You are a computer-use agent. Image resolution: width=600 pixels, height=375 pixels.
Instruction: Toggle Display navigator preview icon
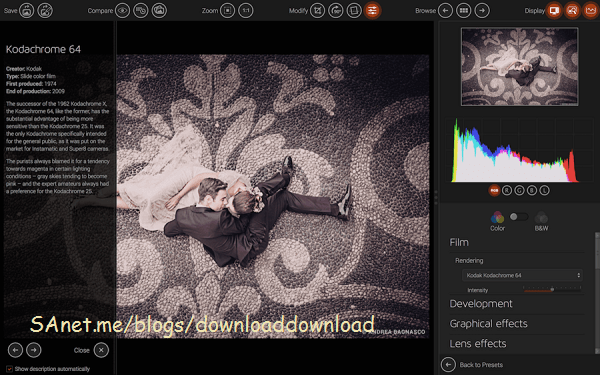tap(572, 10)
